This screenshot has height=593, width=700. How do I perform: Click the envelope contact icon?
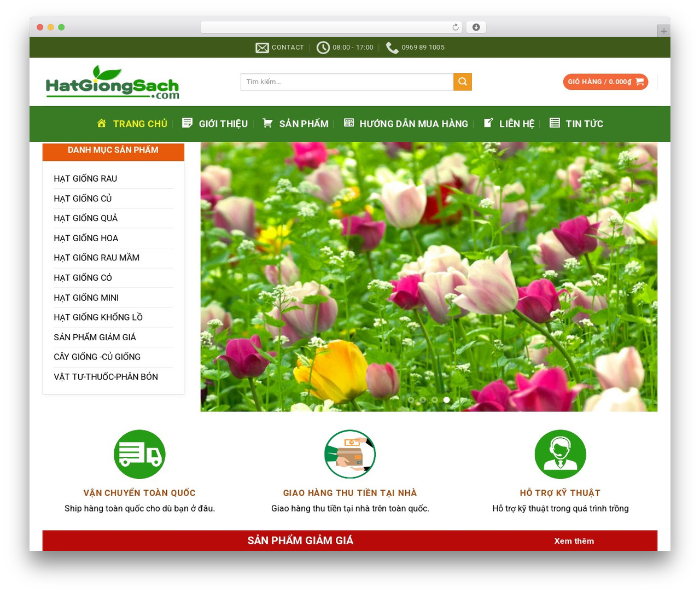point(262,48)
